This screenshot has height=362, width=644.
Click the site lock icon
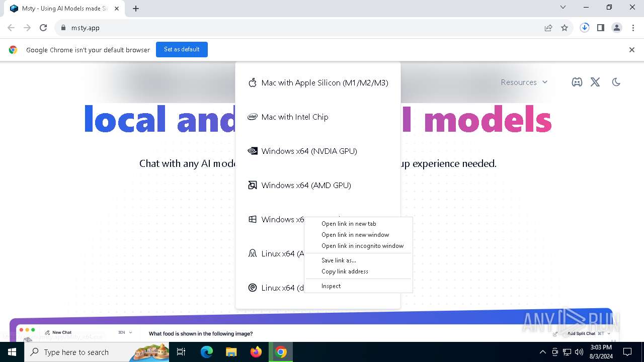click(63, 28)
